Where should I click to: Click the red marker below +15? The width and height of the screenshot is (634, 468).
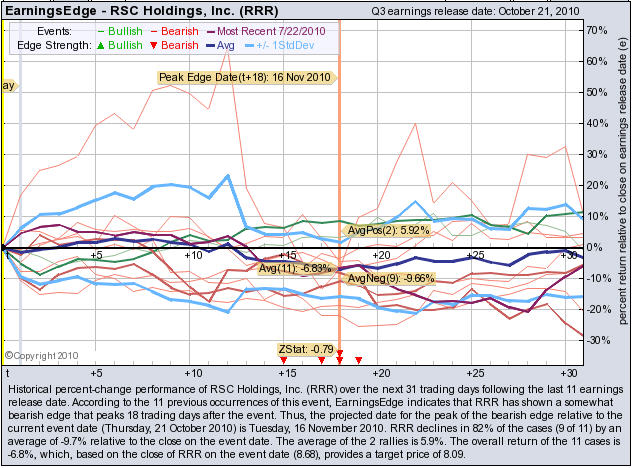(285, 359)
